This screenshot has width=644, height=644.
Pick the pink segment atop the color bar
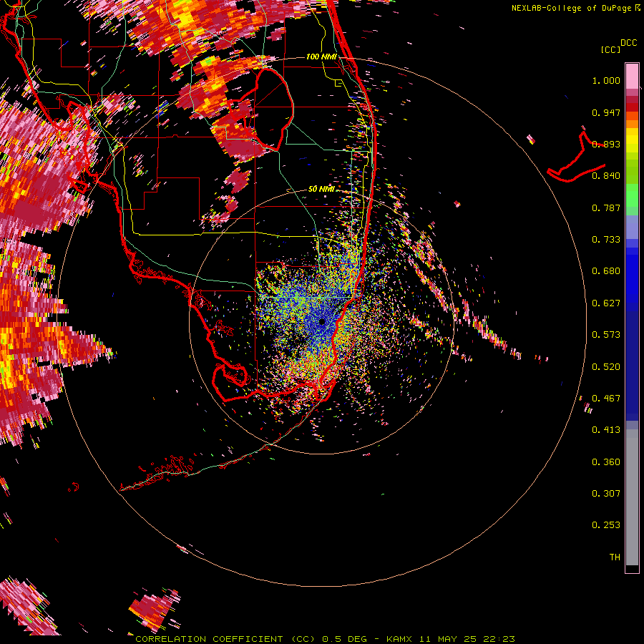point(632,76)
